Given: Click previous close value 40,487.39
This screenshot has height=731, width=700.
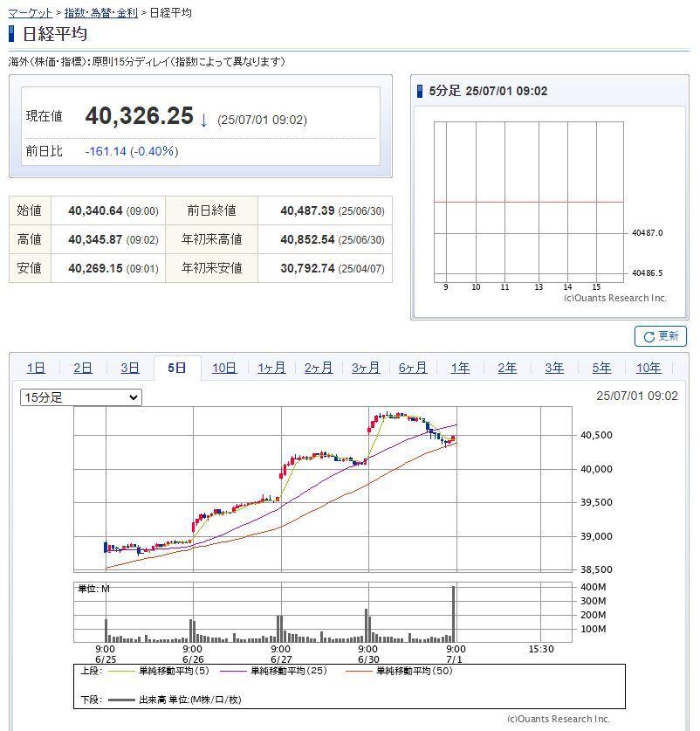Looking at the screenshot, I should click(x=307, y=210).
